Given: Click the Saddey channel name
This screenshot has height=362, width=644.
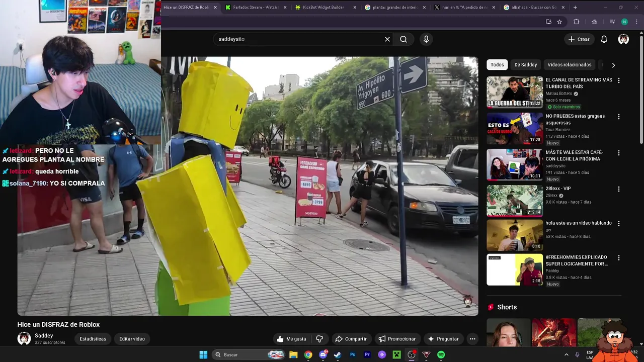Looking at the screenshot, I should 44,335.
